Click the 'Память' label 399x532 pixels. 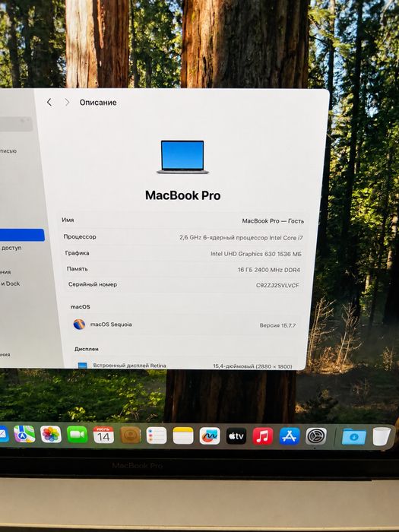[77, 269]
